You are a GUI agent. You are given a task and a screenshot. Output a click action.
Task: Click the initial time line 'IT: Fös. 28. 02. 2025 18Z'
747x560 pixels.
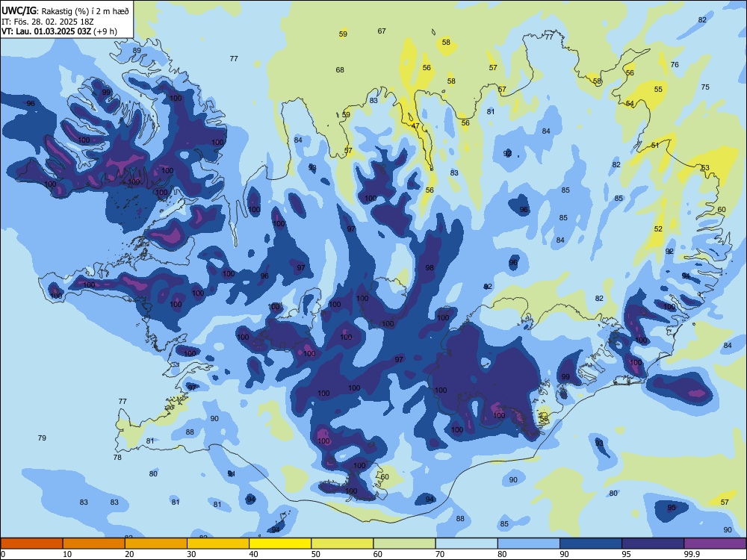pos(48,22)
